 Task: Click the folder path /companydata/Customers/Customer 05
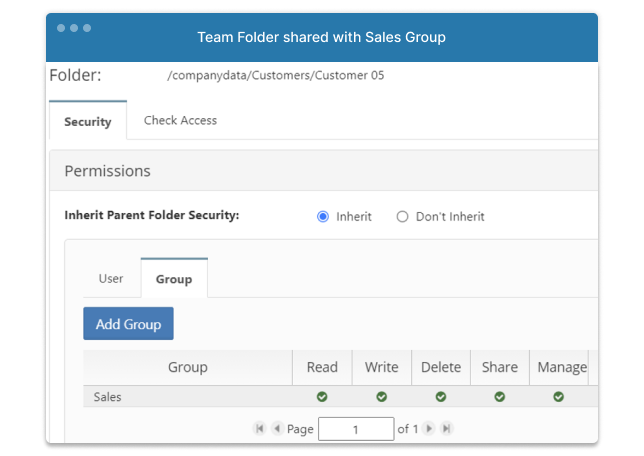pos(276,76)
